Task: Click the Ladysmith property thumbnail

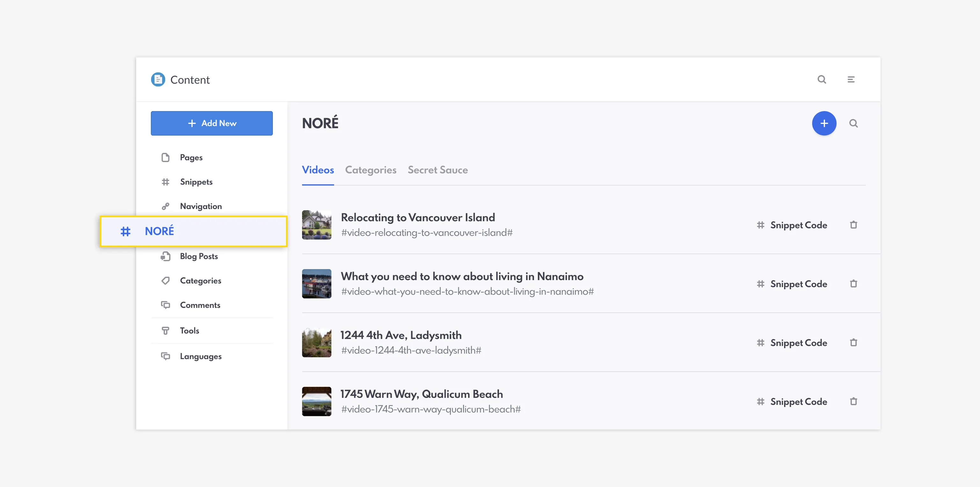Action: coord(317,343)
